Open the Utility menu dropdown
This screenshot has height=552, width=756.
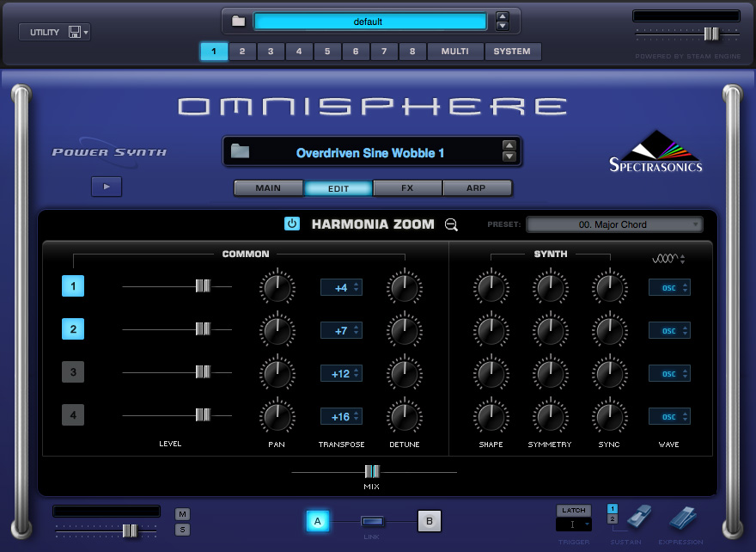(54, 32)
